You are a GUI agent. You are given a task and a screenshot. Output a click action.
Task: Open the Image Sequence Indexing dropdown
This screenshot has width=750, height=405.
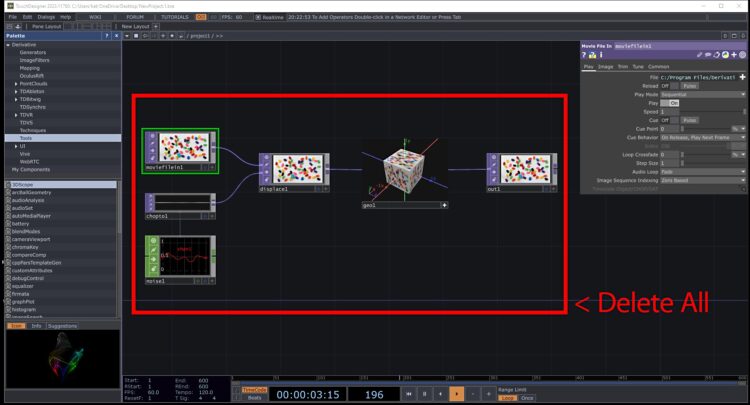point(703,180)
